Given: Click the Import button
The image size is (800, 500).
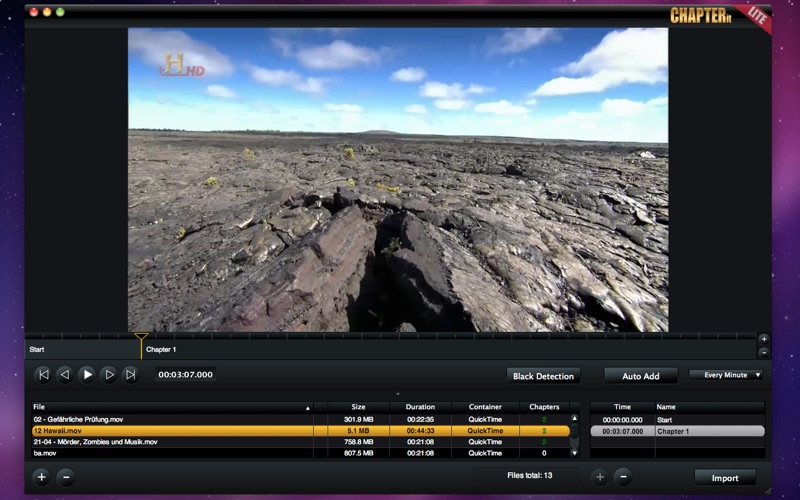Looking at the screenshot, I should click(x=725, y=478).
